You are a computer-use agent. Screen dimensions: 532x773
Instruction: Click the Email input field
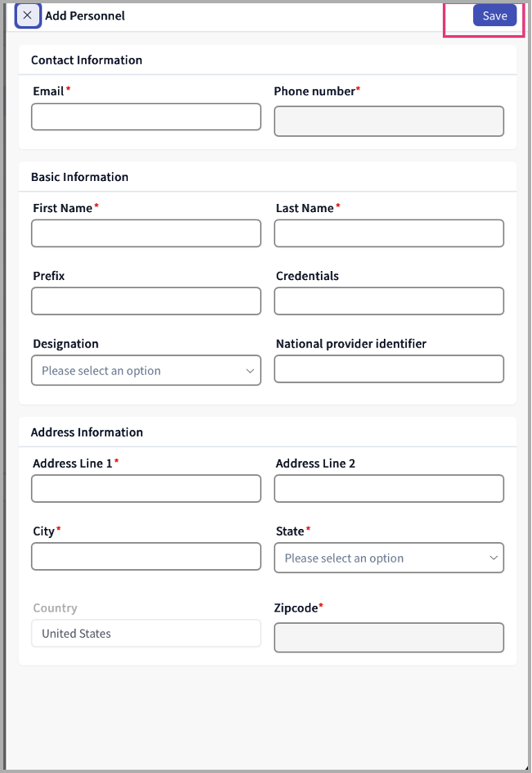click(x=146, y=117)
